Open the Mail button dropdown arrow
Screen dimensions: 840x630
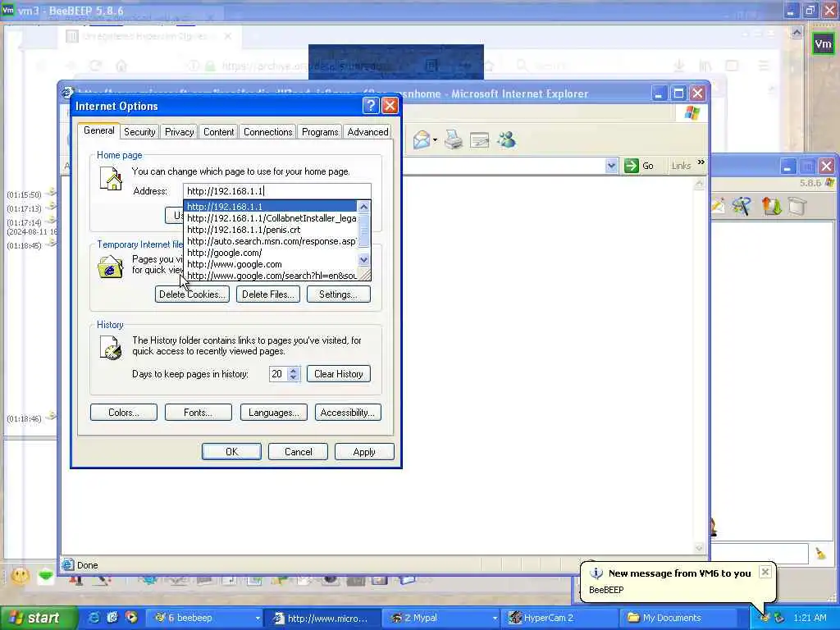(x=435, y=140)
